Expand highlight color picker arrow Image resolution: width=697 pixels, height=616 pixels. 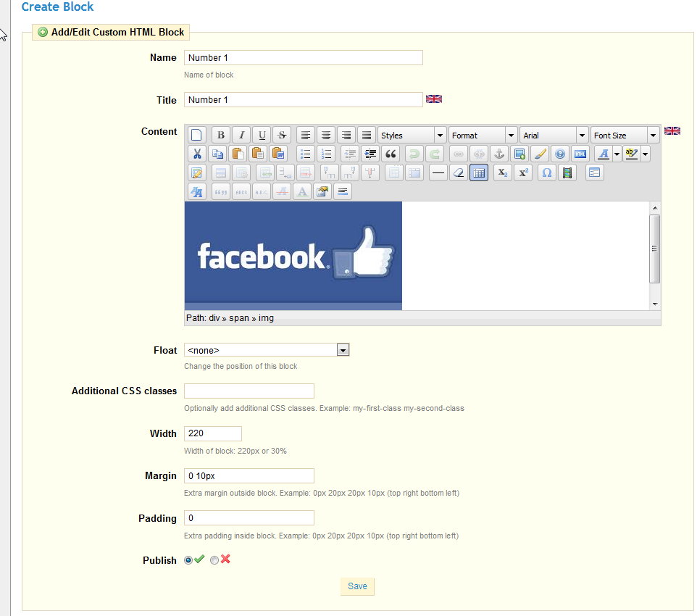click(x=646, y=154)
